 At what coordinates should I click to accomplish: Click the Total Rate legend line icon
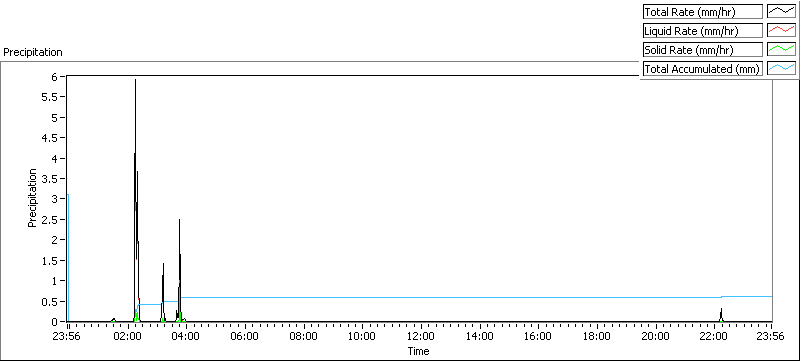tap(782, 11)
